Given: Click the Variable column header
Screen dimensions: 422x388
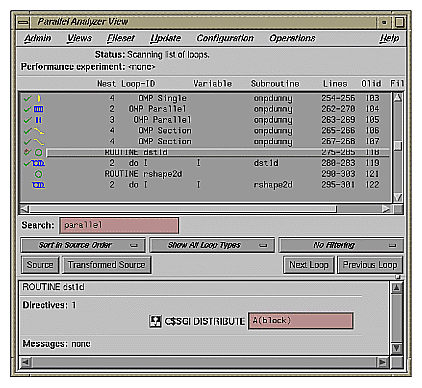Looking at the screenshot, I should 212,84.
